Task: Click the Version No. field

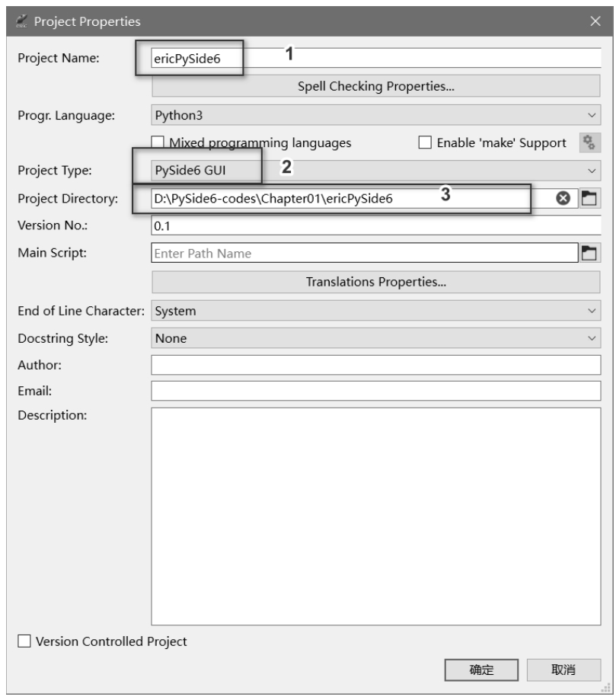Action: 375,225
